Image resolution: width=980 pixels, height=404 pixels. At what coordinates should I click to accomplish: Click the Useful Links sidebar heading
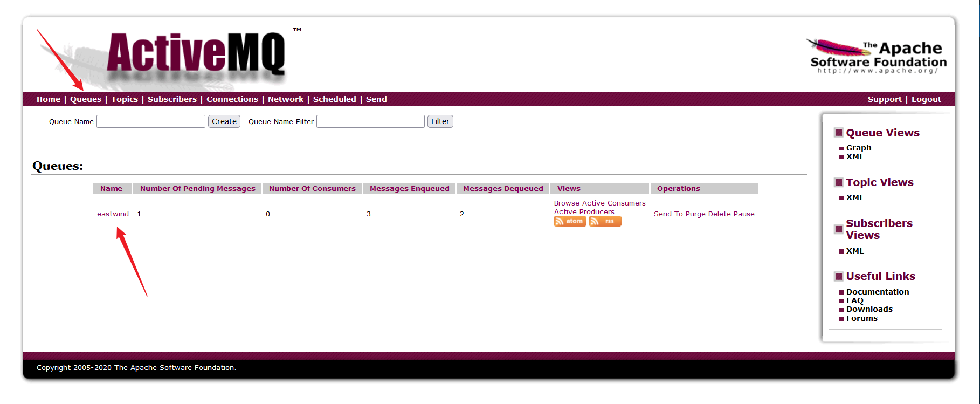click(x=881, y=276)
